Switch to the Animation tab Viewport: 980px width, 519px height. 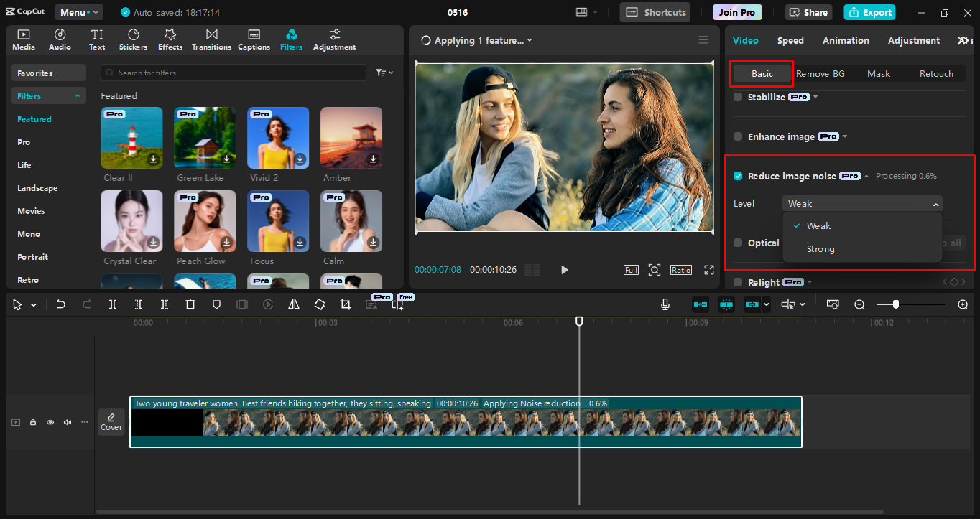[846, 41]
